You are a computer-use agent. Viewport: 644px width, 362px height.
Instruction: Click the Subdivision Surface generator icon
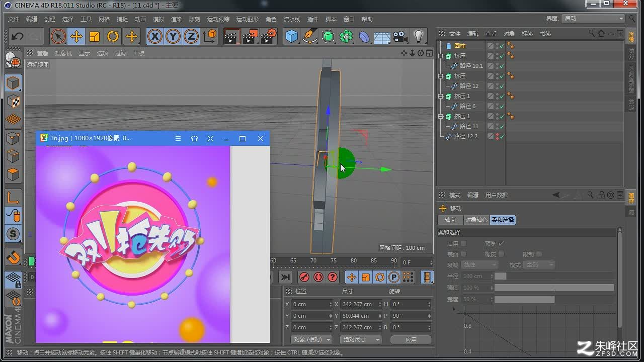pos(328,36)
